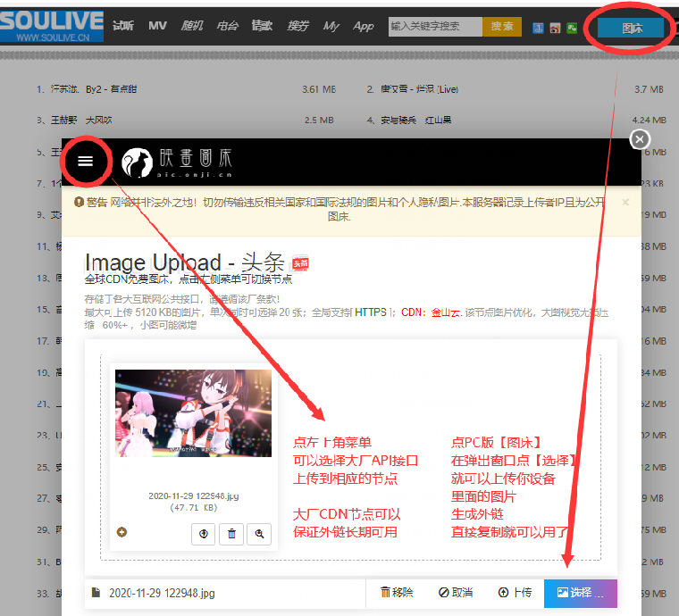Screen dimensions: 679x616
Task: Open the hamburger menu in image uploader
Action: coord(85,161)
